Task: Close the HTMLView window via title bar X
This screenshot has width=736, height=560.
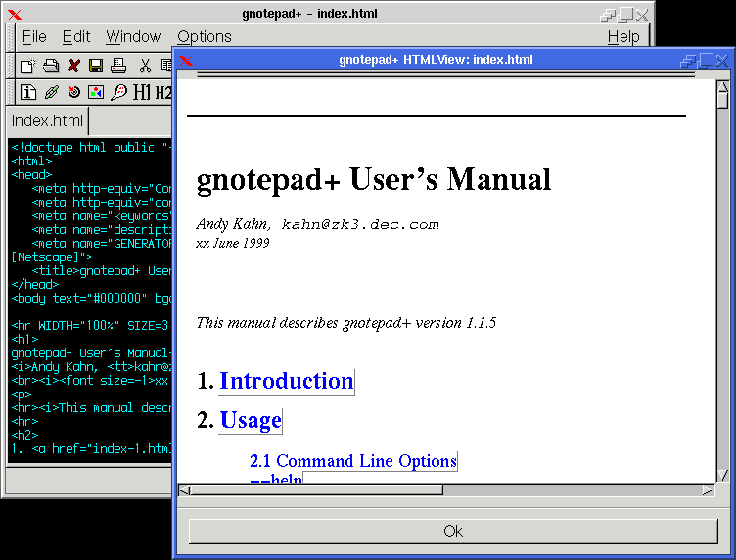Action: [x=722, y=60]
